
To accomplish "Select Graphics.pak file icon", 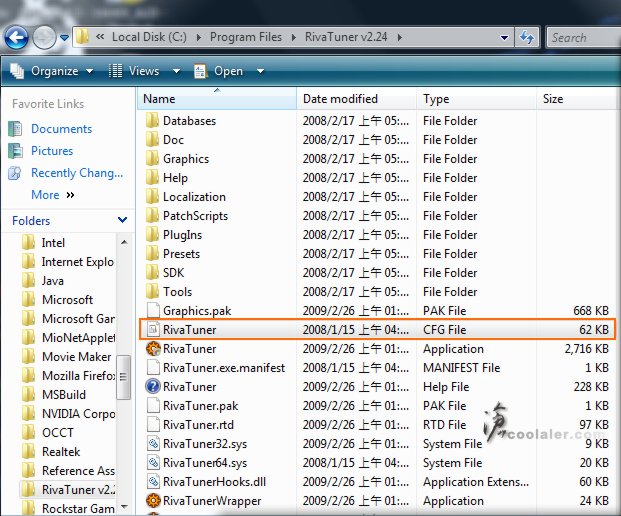I will 153,310.
